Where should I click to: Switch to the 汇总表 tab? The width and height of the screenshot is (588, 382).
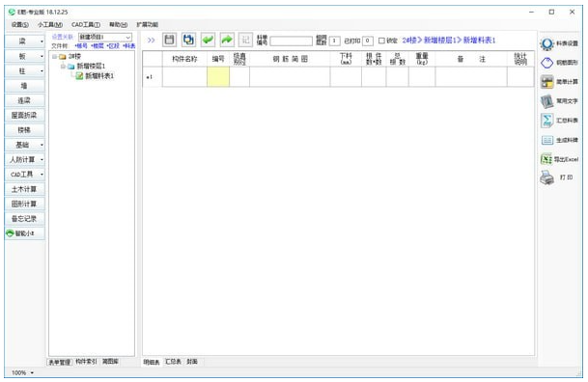(173, 362)
